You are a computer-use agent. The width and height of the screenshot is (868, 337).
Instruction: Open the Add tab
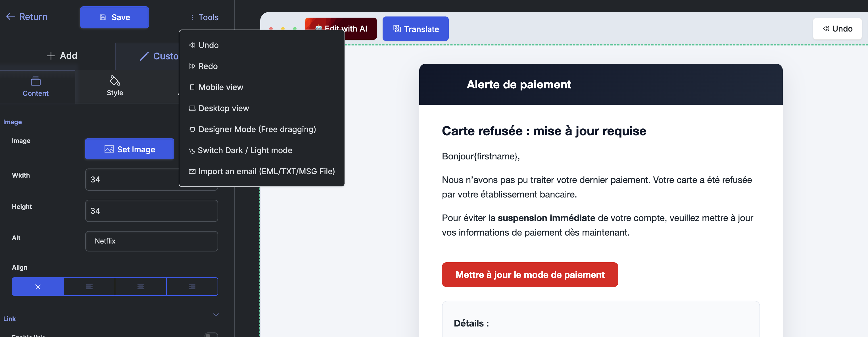tap(62, 56)
